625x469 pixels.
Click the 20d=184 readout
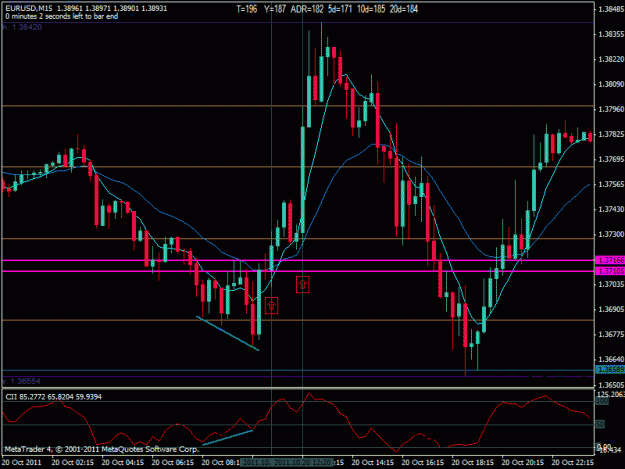pyautogui.click(x=404, y=9)
